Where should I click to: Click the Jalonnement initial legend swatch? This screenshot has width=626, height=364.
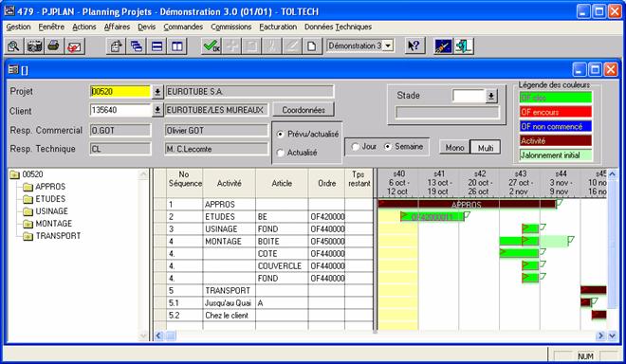point(555,155)
